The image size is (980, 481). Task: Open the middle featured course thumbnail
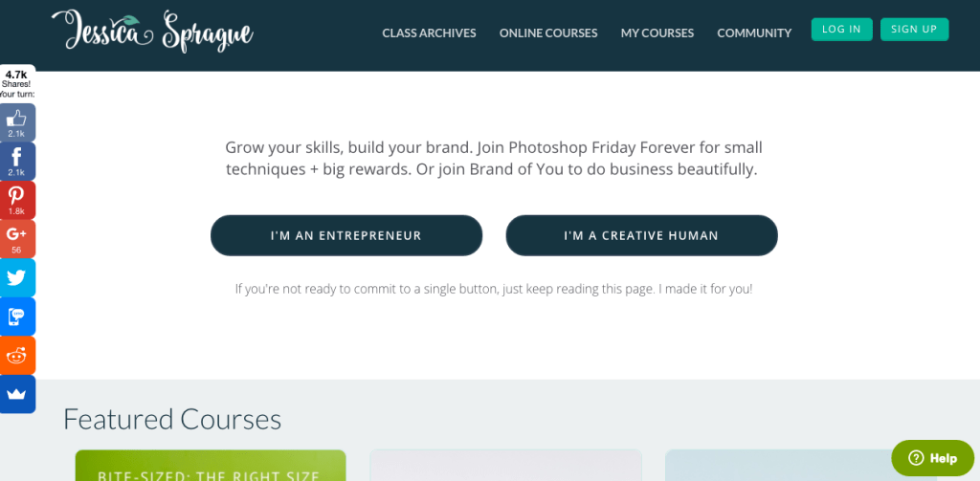tap(505, 466)
